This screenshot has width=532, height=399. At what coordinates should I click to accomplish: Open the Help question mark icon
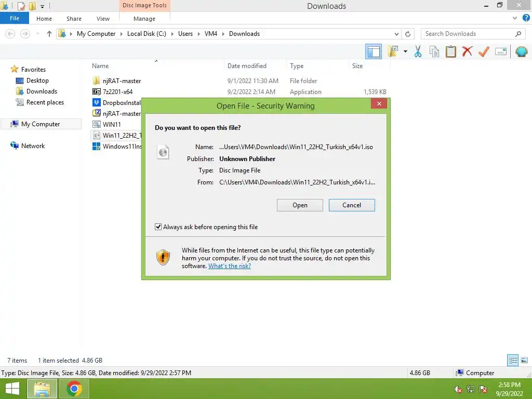(526, 18)
